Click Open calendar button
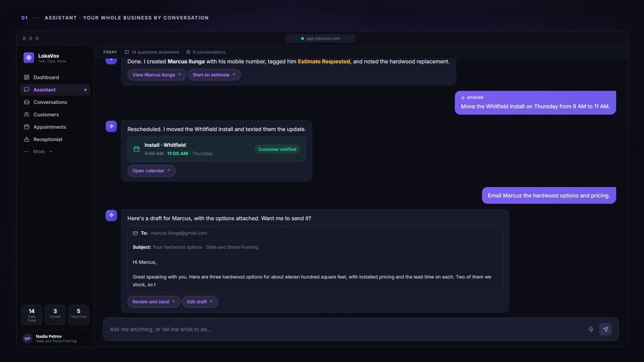The height and width of the screenshot is (362, 644). tap(151, 171)
